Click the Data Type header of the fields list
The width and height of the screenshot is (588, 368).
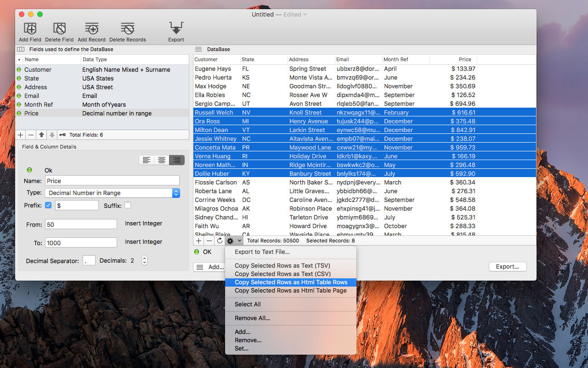135,59
